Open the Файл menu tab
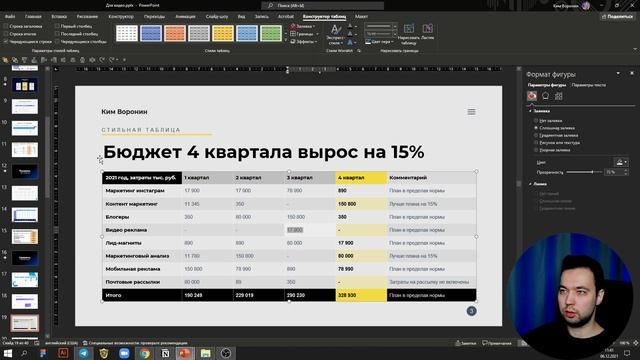The image size is (640, 360). point(10,16)
